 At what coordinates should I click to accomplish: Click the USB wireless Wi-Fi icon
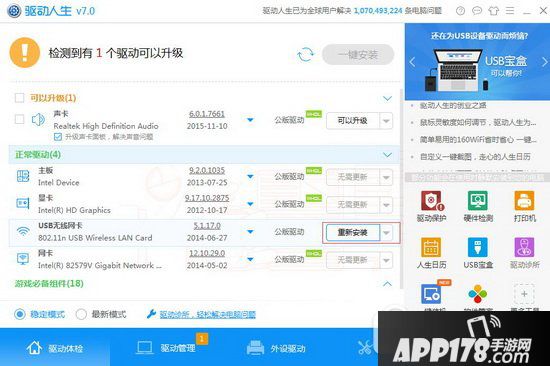coord(23,232)
